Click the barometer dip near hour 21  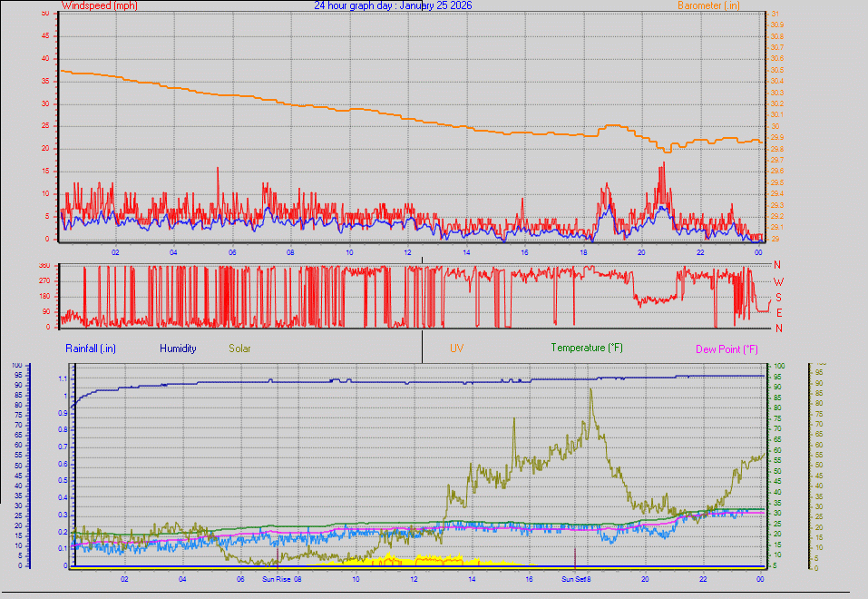pos(667,150)
